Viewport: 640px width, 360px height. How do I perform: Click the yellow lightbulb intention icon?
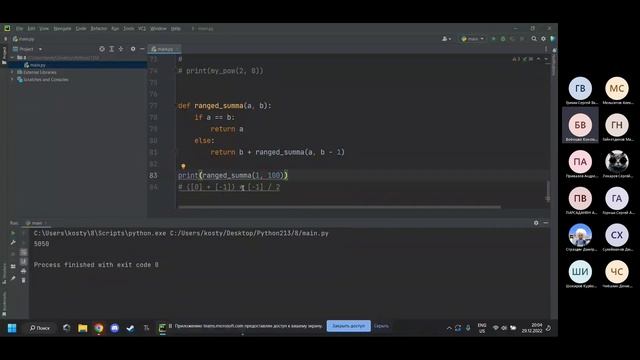(183, 166)
